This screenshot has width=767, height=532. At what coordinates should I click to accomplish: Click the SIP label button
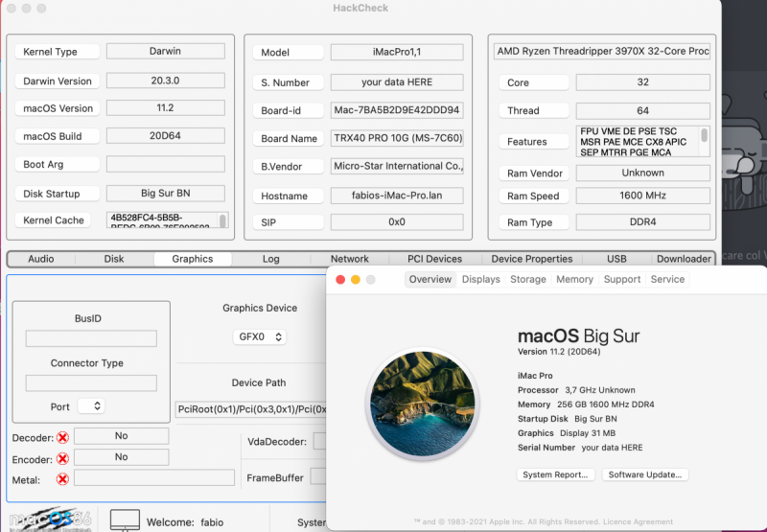pos(289,222)
